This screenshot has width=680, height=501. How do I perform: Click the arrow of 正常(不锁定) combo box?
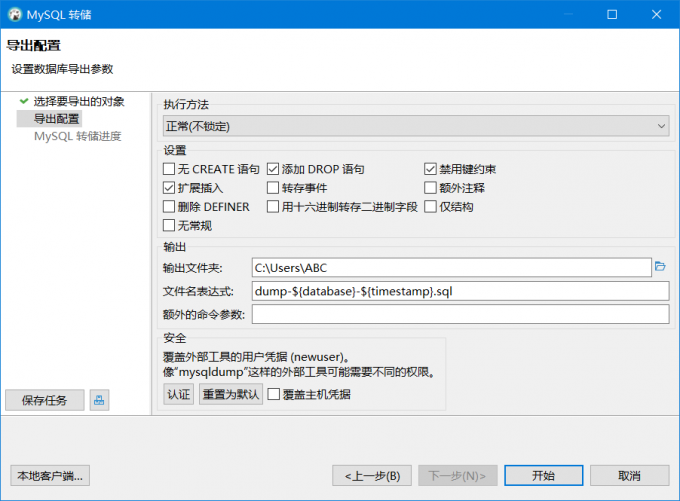pyautogui.click(x=661, y=126)
